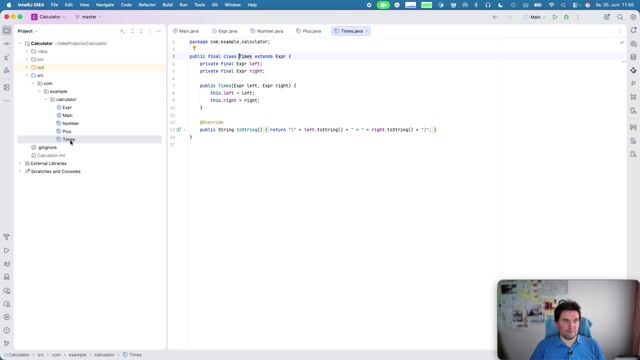The image size is (640, 360).
Task: Open the Services tool window icon
Action: click(7, 317)
